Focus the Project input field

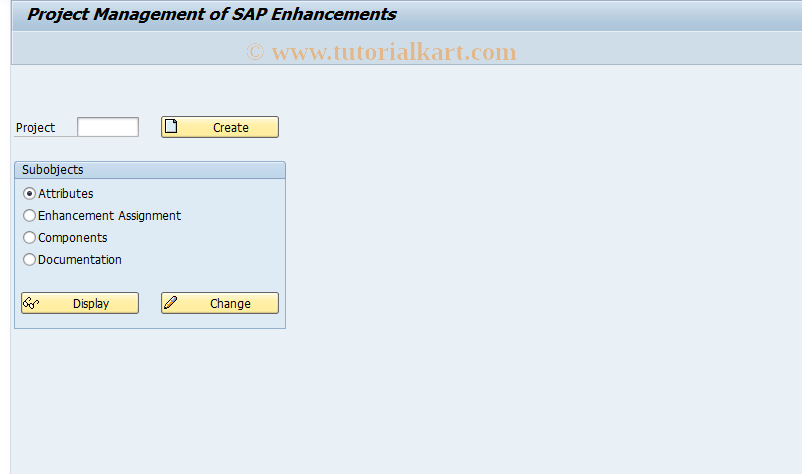coord(108,127)
